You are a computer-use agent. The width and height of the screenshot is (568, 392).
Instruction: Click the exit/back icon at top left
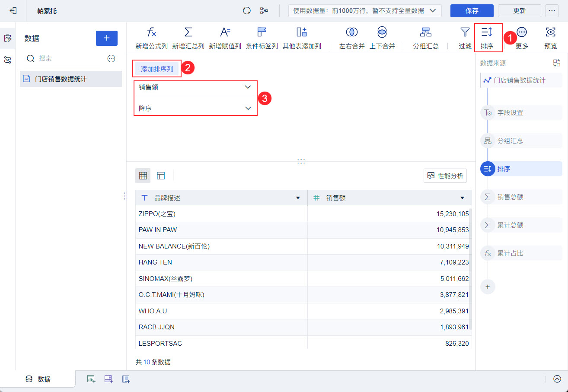coord(13,11)
